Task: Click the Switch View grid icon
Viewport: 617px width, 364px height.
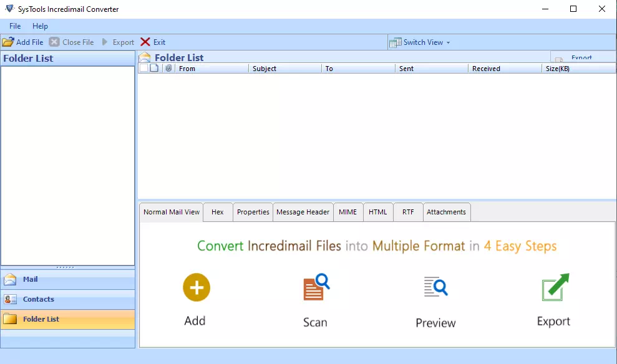Action: point(395,42)
